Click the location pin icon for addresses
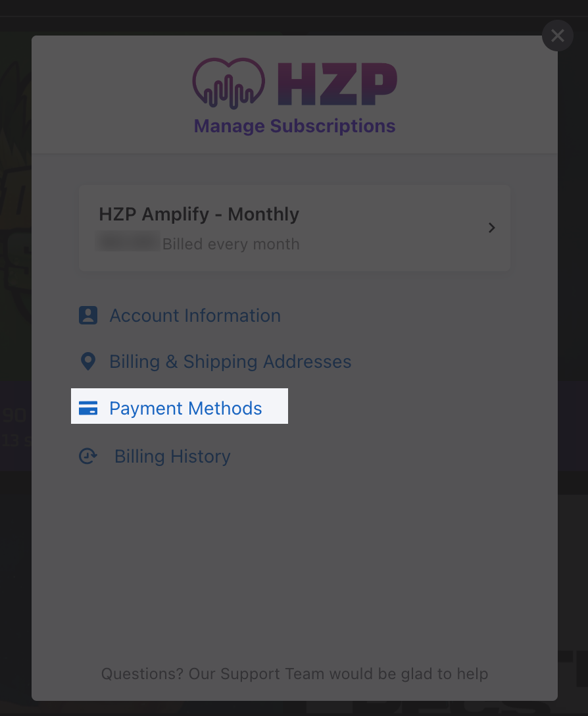 (x=88, y=362)
